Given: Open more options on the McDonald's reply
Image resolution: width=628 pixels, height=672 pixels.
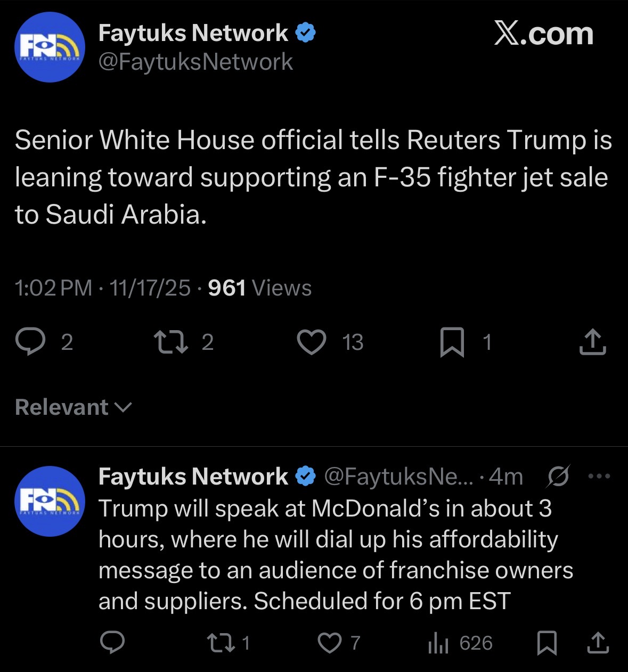Looking at the screenshot, I should point(599,476).
